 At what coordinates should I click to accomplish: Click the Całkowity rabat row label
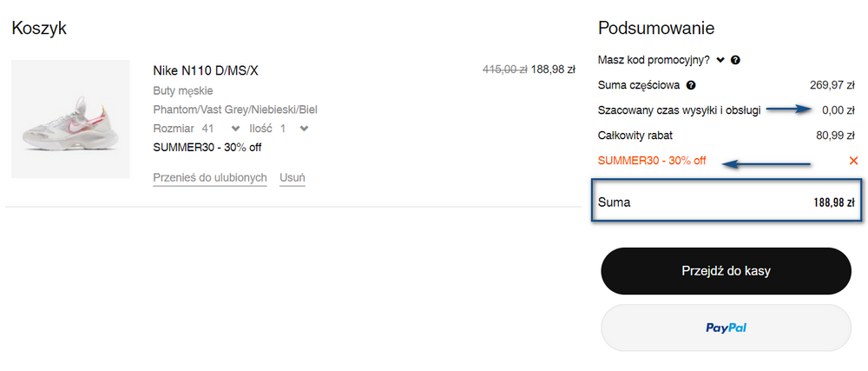pyautogui.click(x=635, y=136)
